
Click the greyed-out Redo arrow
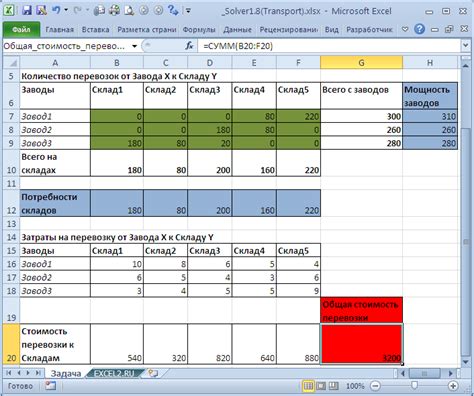[x=77, y=11]
